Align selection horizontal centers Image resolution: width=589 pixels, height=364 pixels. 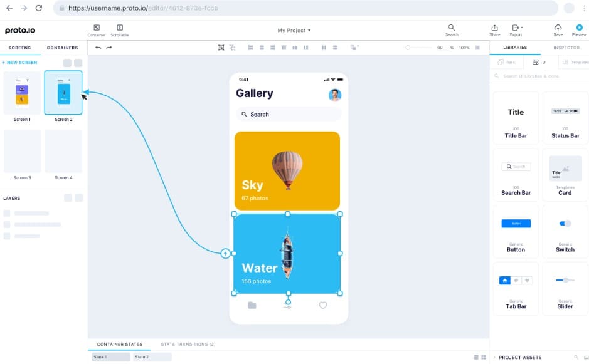[262, 48]
